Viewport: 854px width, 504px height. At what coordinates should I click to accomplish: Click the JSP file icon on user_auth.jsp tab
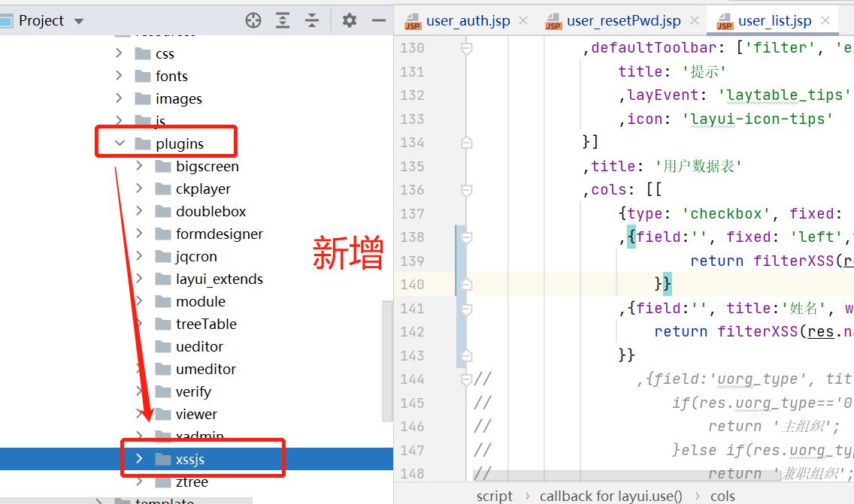click(x=412, y=22)
